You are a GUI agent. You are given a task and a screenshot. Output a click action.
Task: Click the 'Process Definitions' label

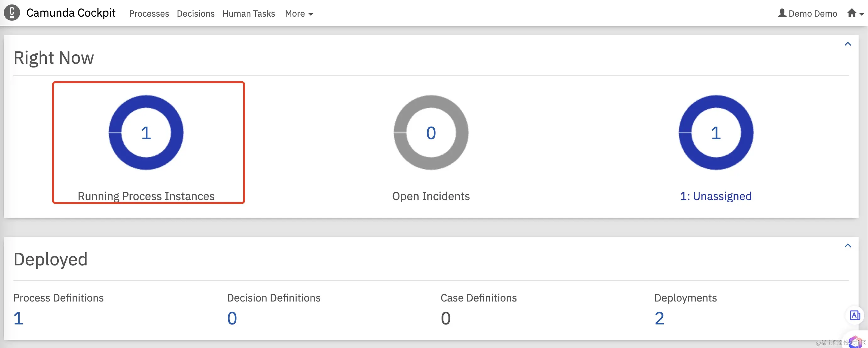[58, 298]
